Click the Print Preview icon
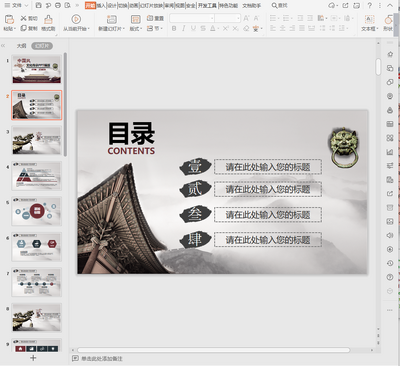This screenshot has height=366, width=400. point(68,5)
